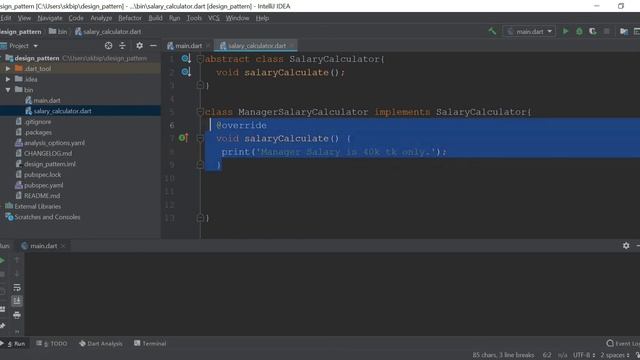Click the UTF-8 encoding selector in status bar
The width and height of the screenshot is (640, 360).
pos(584,355)
